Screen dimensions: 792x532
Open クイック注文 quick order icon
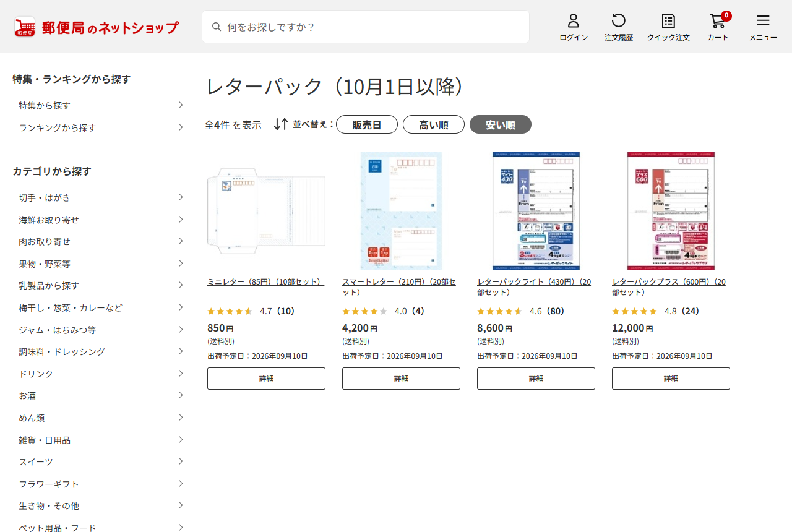click(668, 27)
